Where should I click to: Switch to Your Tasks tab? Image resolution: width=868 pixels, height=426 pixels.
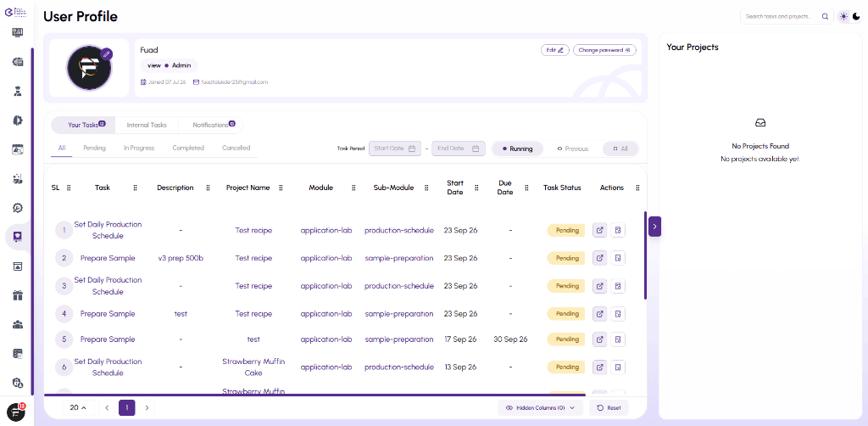coord(84,126)
